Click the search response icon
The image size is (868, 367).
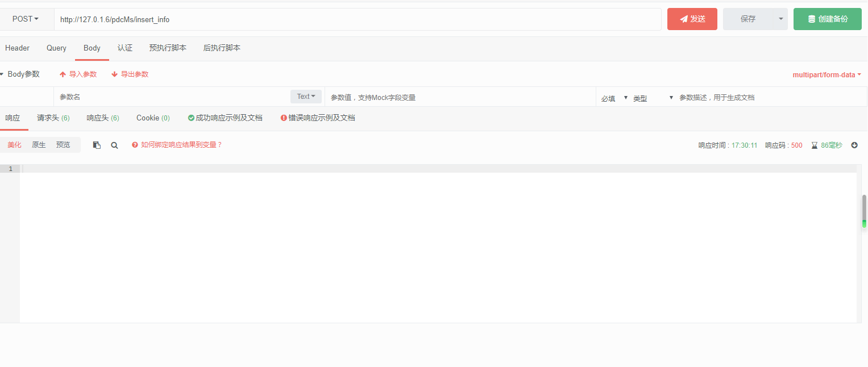[x=114, y=145]
